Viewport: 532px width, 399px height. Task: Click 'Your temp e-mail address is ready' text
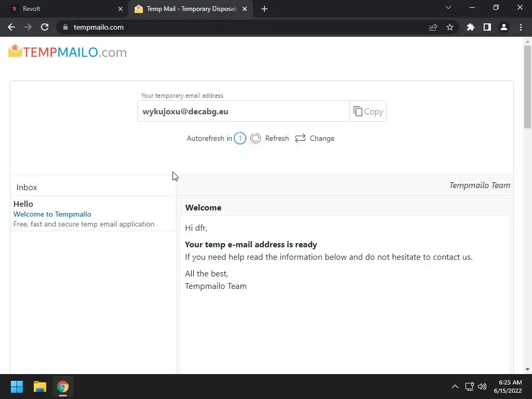(x=251, y=245)
